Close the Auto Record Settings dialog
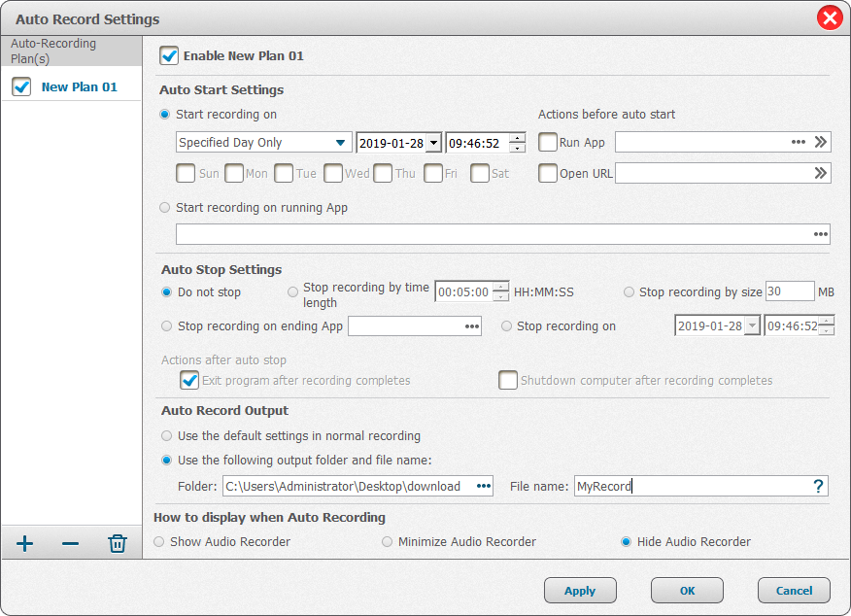Viewport: 851px width, 616px height. point(830,18)
